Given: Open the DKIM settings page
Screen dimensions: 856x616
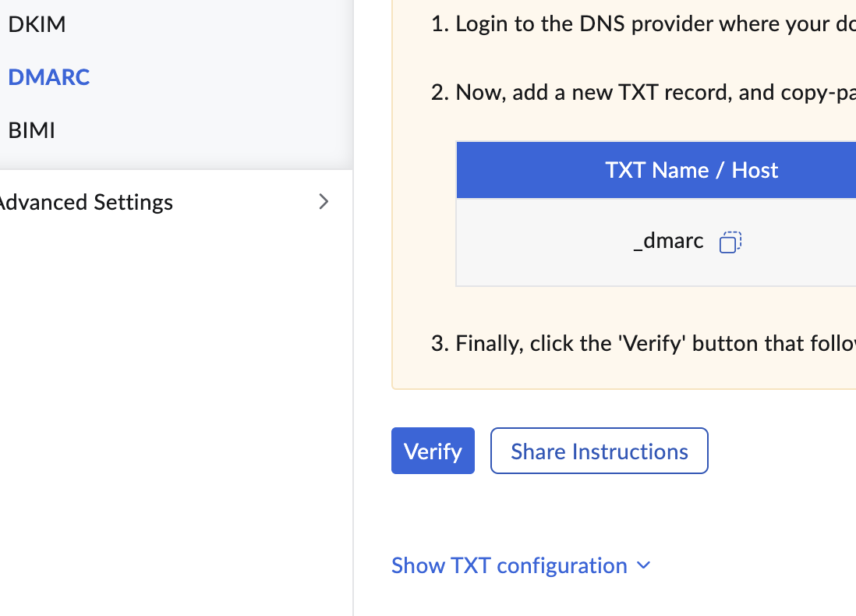Looking at the screenshot, I should coord(37,24).
